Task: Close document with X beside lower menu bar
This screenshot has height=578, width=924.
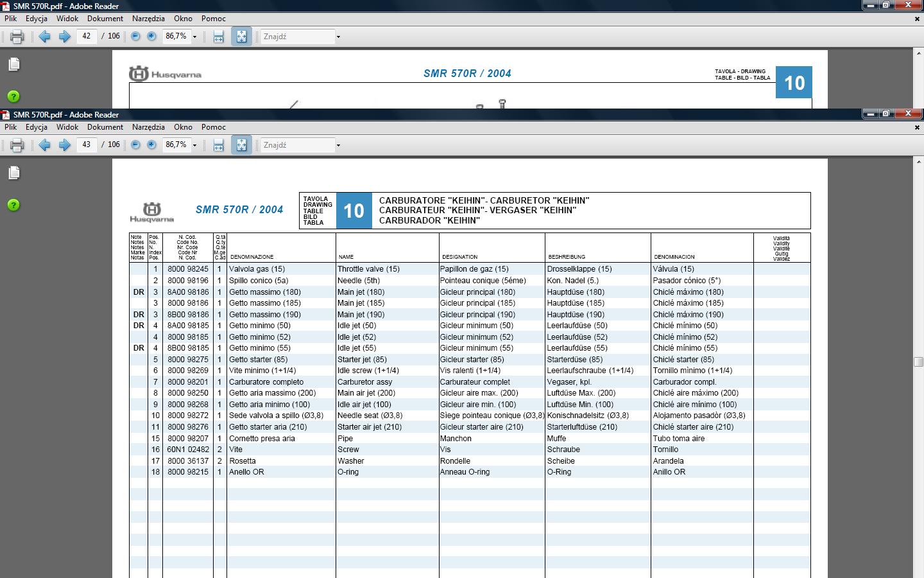Action: [917, 127]
